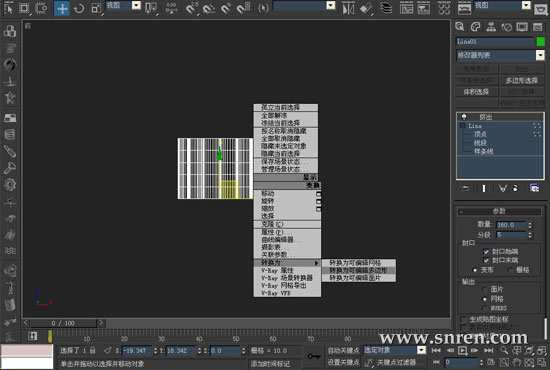Click the Pin Stack icon below the modifier stack

[x=465, y=188]
